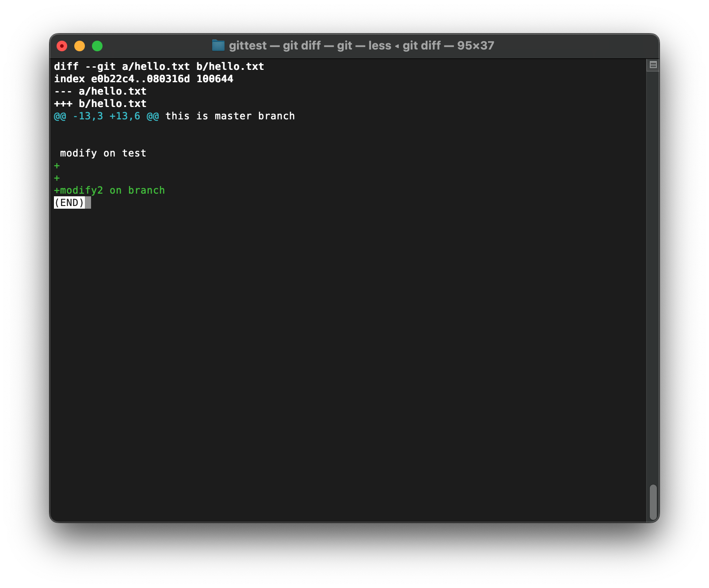The image size is (709, 588).
Task: Click the vertical scrollbar thumb
Action: tap(653, 502)
